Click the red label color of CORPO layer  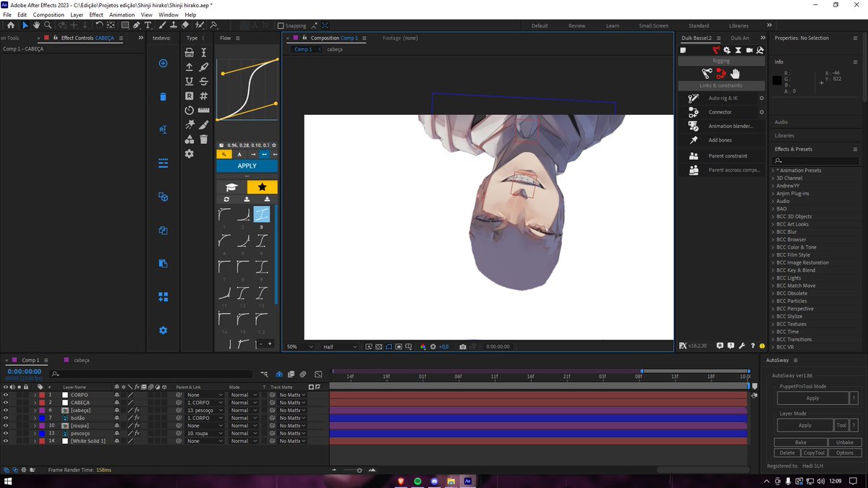(42, 395)
